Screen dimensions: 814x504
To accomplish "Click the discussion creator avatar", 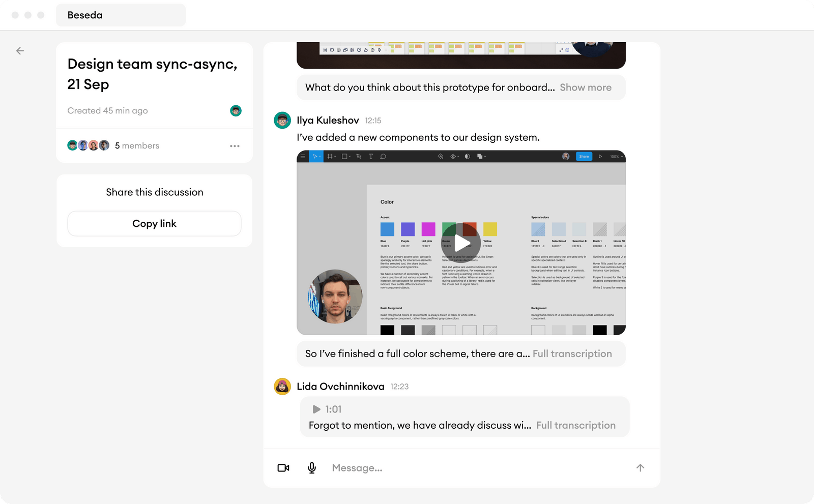I will [236, 111].
